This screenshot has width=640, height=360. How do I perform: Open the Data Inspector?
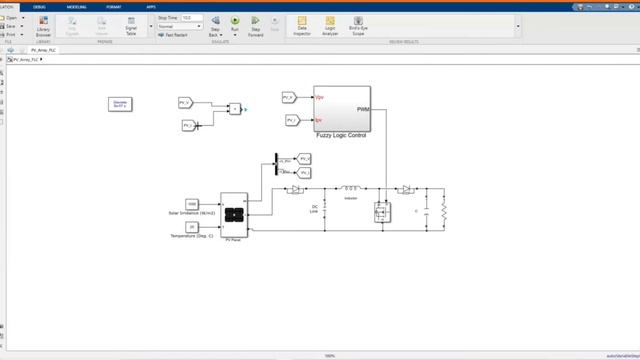click(302, 26)
